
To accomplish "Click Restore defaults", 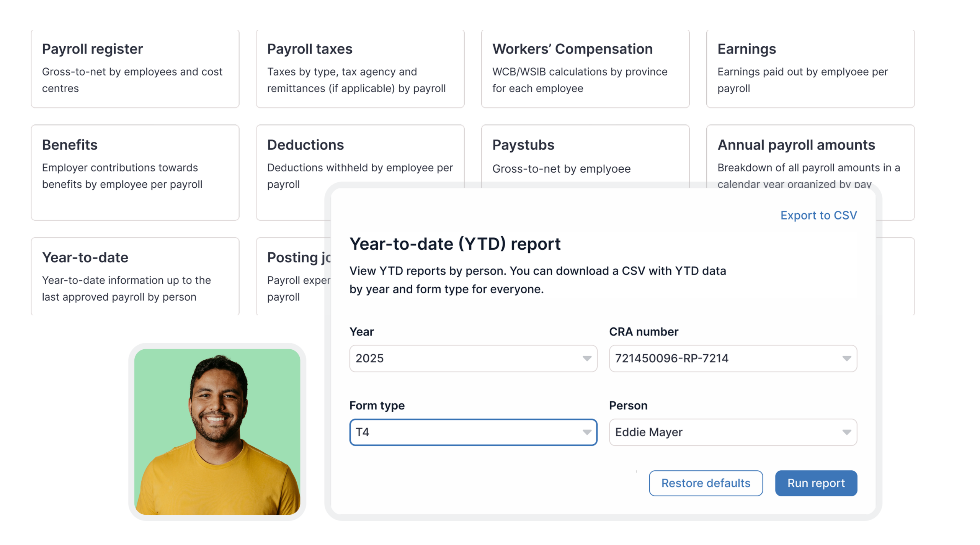I will [706, 483].
